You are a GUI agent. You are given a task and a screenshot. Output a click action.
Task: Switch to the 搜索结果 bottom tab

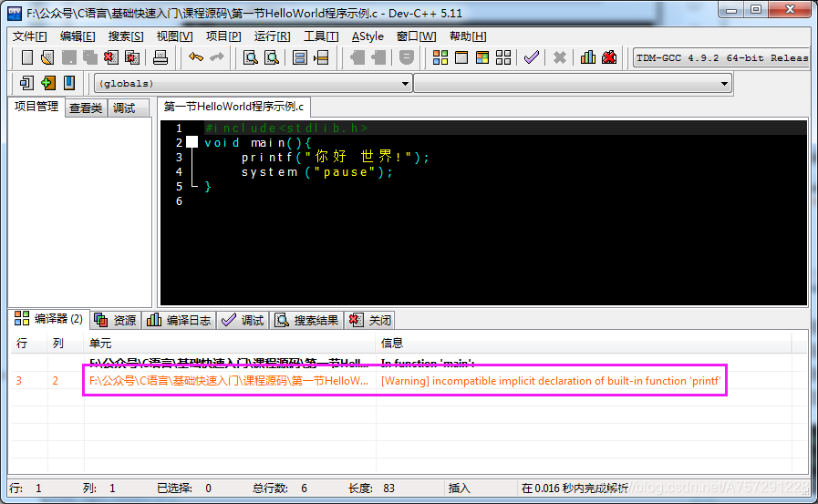306,320
